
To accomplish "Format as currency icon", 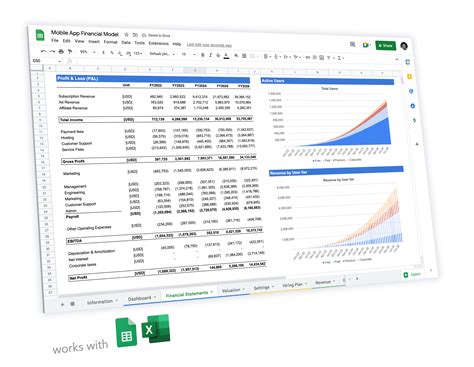I will 104,52.
